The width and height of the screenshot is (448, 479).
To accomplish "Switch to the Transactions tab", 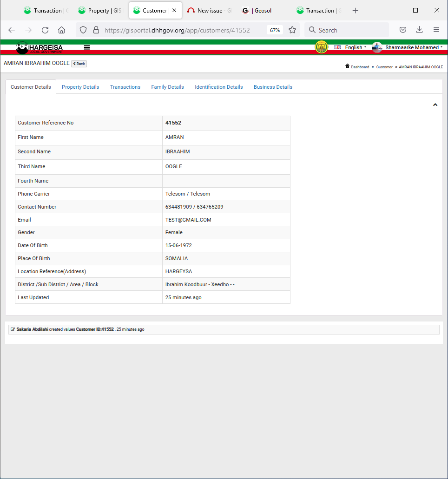I will pyautogui.click(x=125, y=87).
